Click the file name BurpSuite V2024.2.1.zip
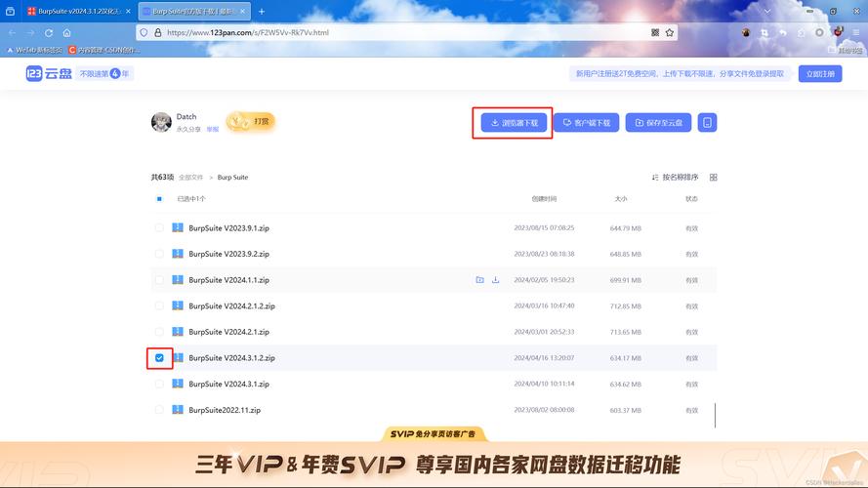868x488 pixels. point(228,332)
